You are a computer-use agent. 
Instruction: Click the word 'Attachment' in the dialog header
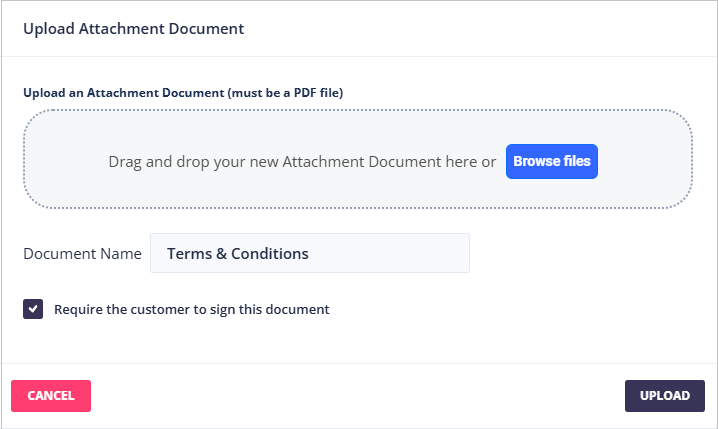(119, 28)
